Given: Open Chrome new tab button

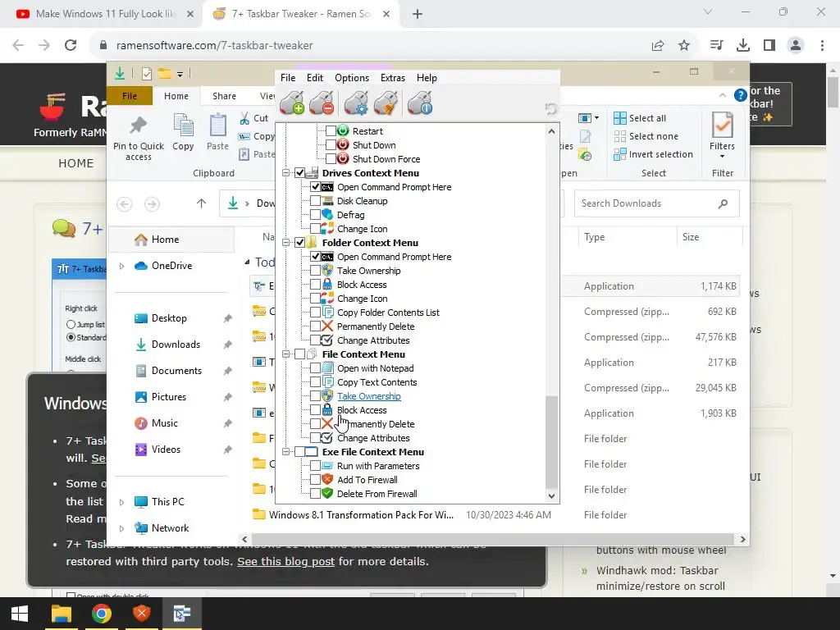Looking at the screenshot, I should pyautogui.click(x=418, y=14).
